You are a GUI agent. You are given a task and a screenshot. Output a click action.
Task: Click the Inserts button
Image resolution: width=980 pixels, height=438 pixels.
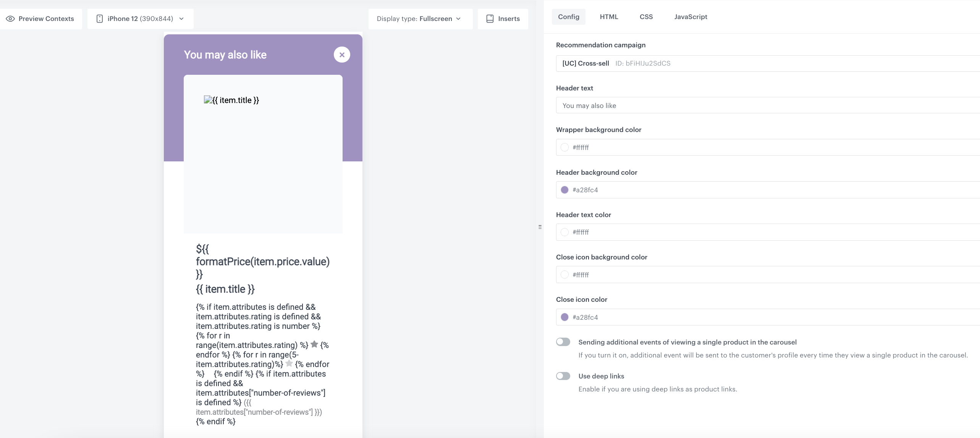[x=502, y=18]
